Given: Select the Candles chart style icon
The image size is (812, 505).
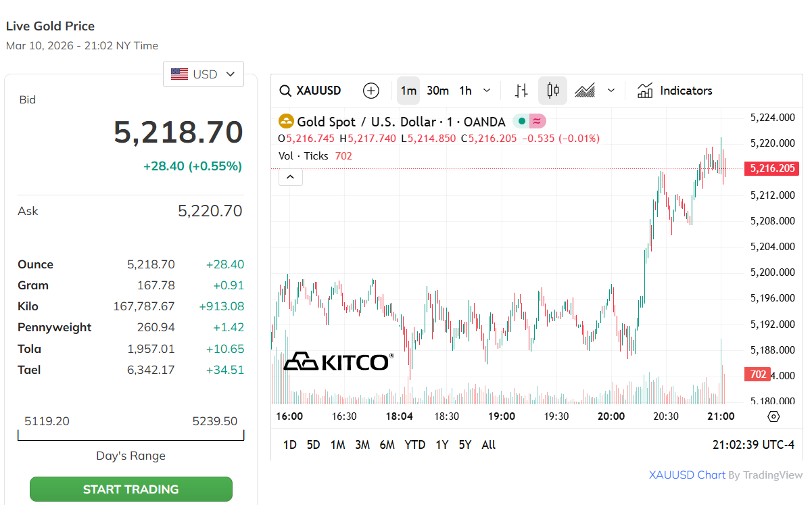Looking at the screenshot, I should point(553,91).
